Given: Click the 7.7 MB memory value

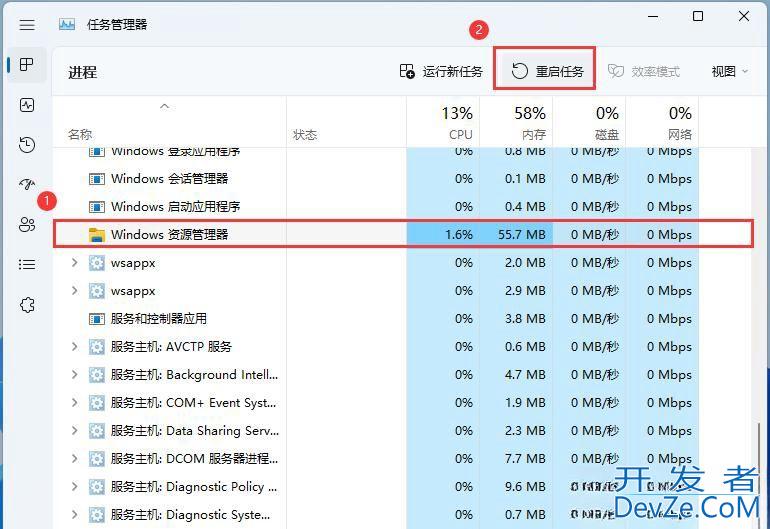Looking at the screenshot, I should pos(525,459).
